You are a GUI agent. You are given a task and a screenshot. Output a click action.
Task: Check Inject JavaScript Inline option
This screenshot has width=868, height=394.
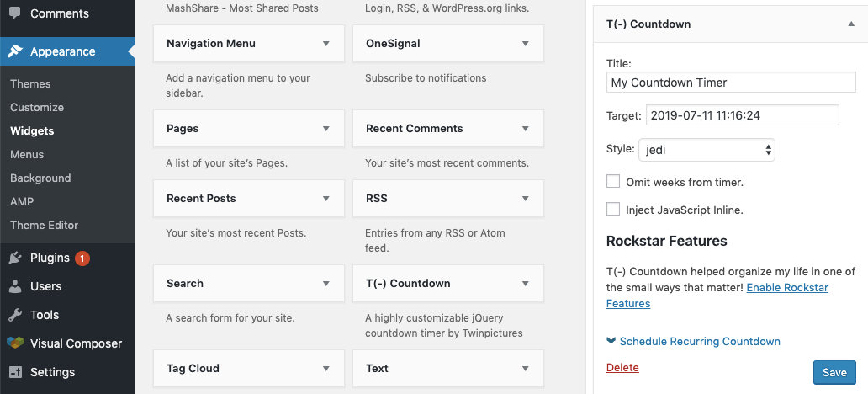pos(613,210)
